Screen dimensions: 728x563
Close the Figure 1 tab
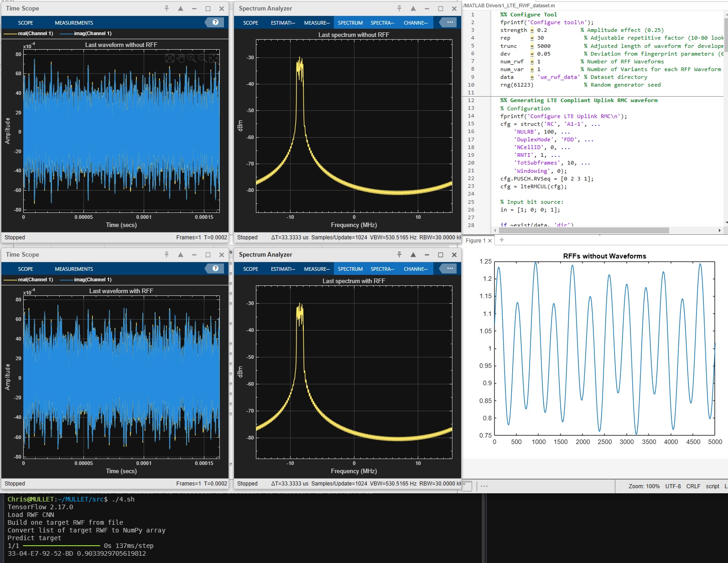pyautogui.click(x=490, y=241)
